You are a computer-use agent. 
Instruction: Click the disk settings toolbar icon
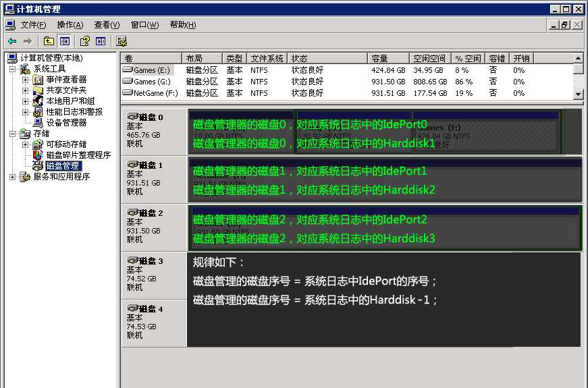(x=122, y=41)
